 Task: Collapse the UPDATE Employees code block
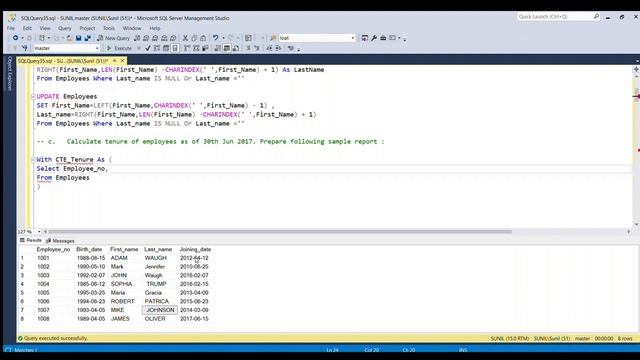pos(33,97)
